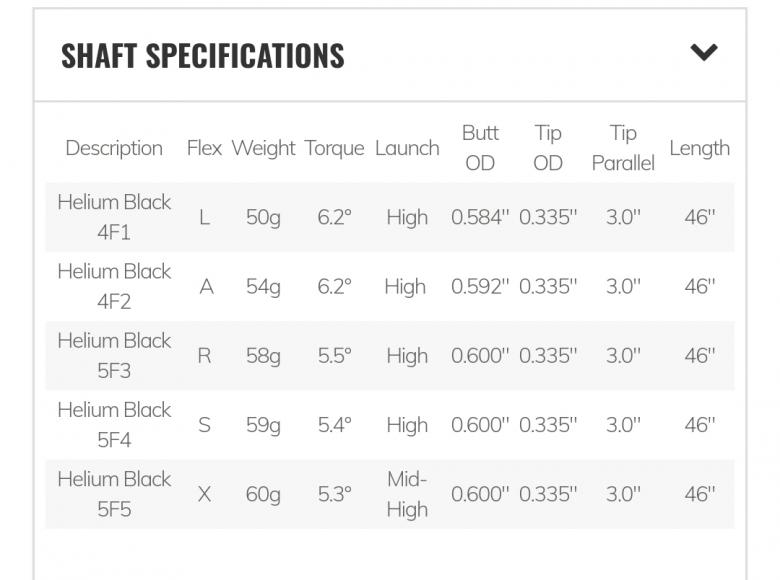
Task: Select the 60g weight value
Action: (263, 493)
